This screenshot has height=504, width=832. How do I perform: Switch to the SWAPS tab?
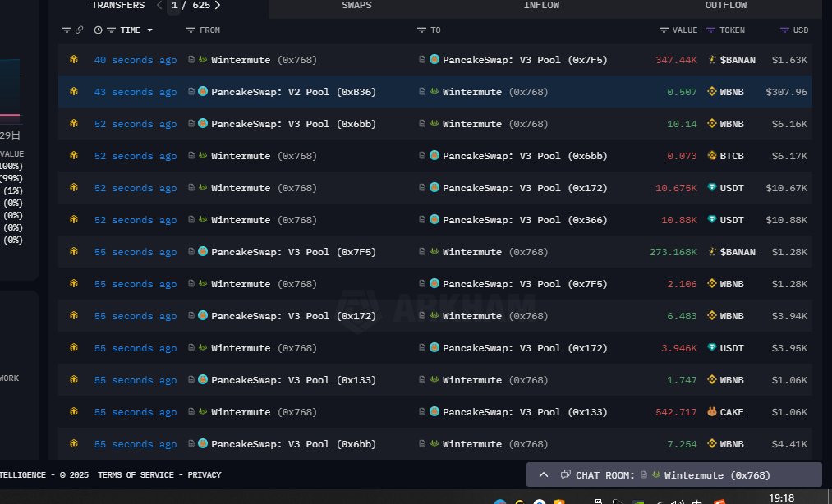[356, 5]
